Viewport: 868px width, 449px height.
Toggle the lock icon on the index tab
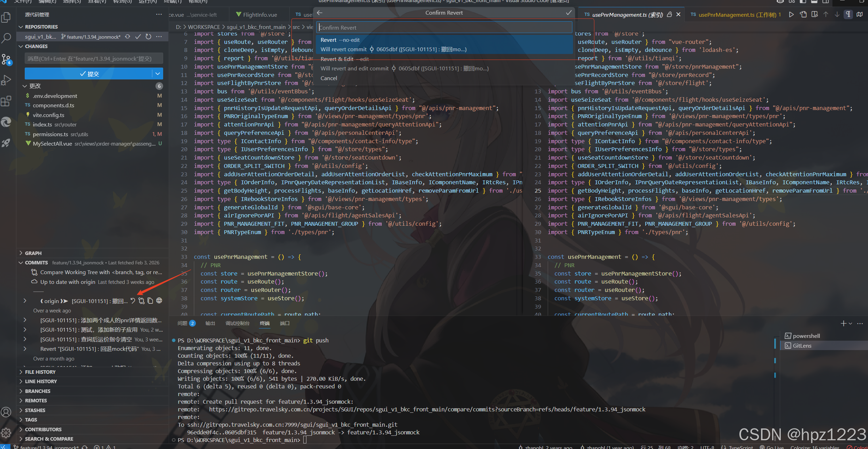pos(669,14)
